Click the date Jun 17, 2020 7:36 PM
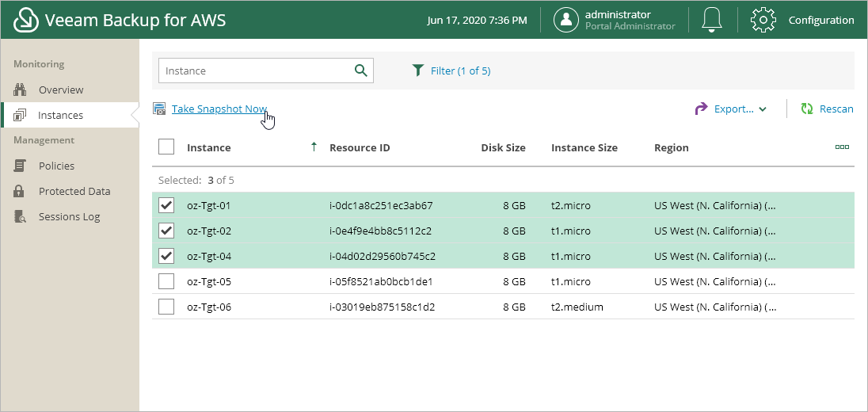The image size is (868, 412). pos(478,21)
